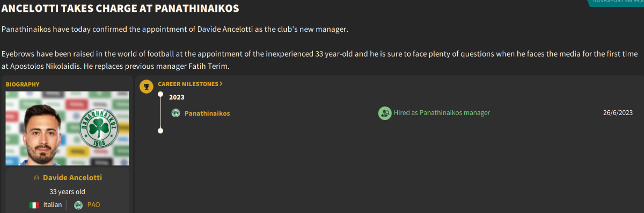Open Davide Ancelotti's profile name link
644x213 pixels.
click(x=72, y=177)
